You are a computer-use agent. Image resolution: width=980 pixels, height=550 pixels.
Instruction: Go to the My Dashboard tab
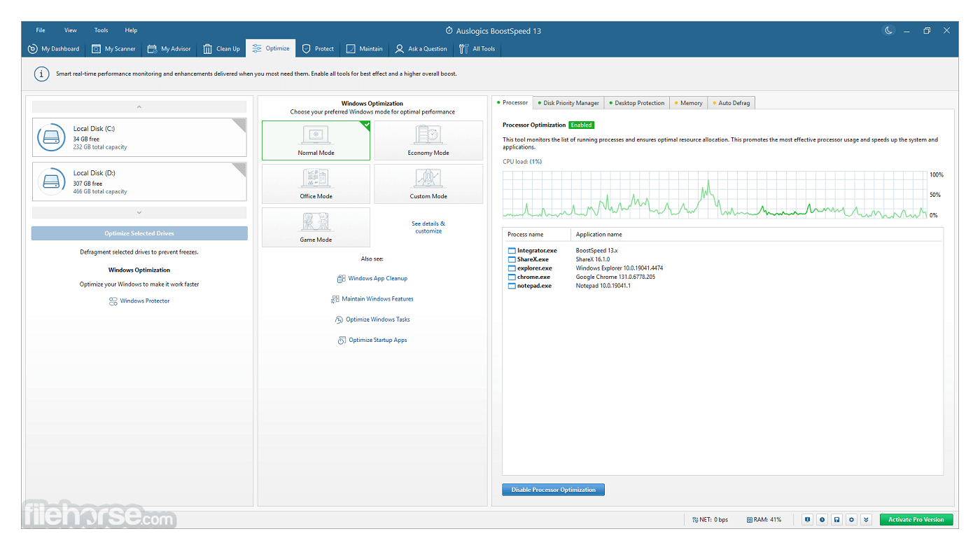(53, 48)
